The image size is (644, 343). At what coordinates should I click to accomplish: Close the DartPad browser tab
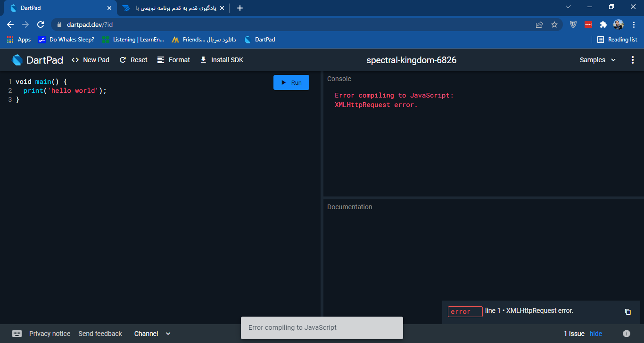click(109, 8)
